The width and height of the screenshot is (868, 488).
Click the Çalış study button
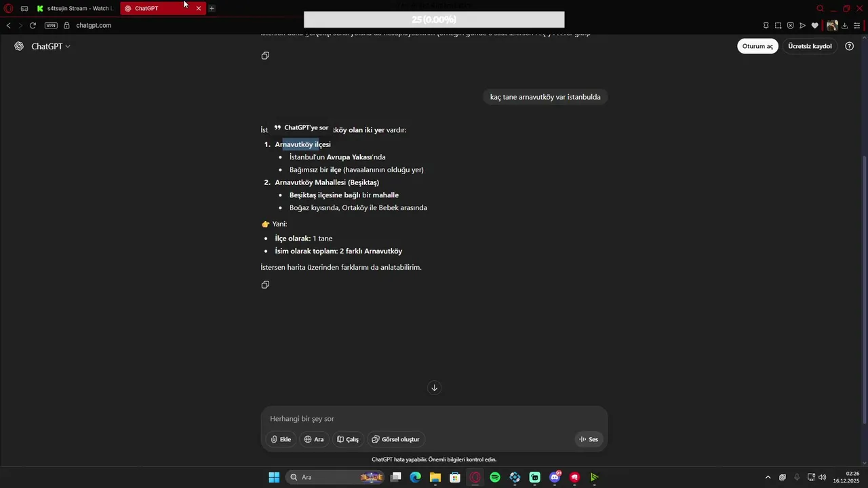pyautogui.click(x=348, y=439)
